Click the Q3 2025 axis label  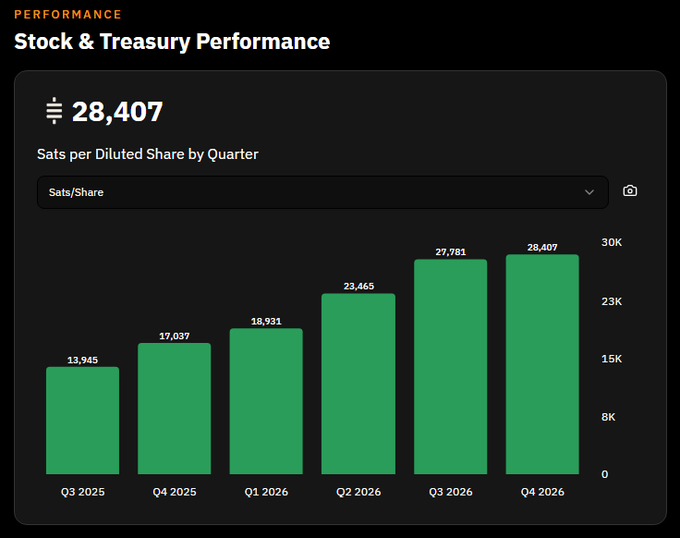point(82,492)
